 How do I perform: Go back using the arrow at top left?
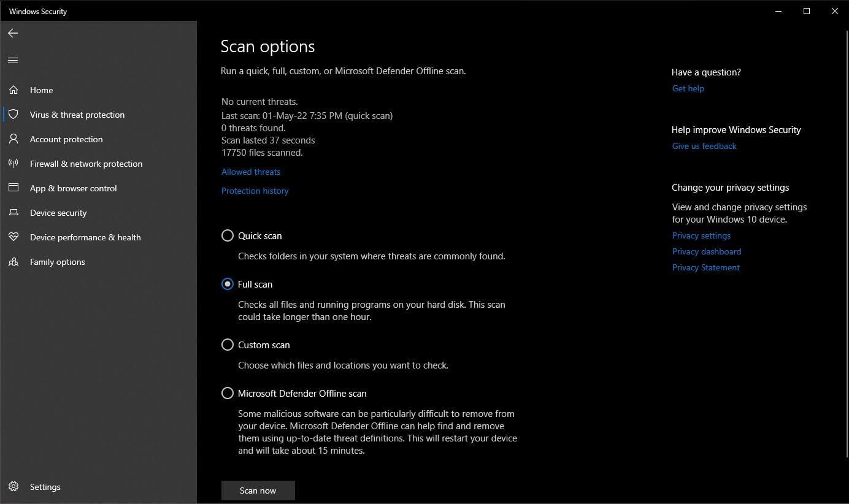click(13, 33)
